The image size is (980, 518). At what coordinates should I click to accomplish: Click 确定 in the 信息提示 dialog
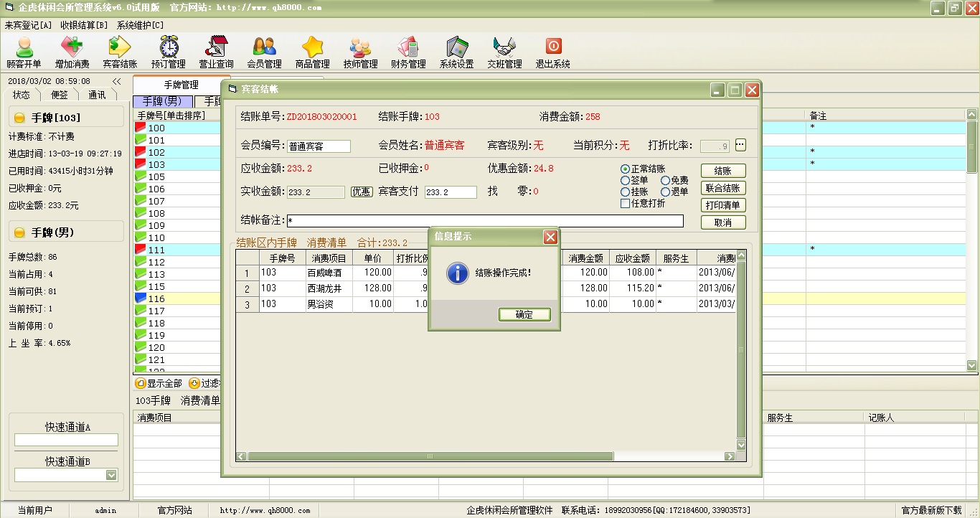[524, 314]
